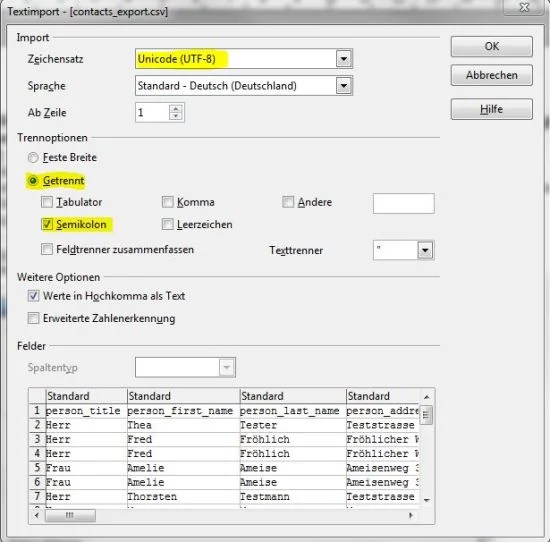The height and width of the screenshot is (542, 550).
Task: Click the preview horizontal scroll left arrow
Action: point(37,515)
